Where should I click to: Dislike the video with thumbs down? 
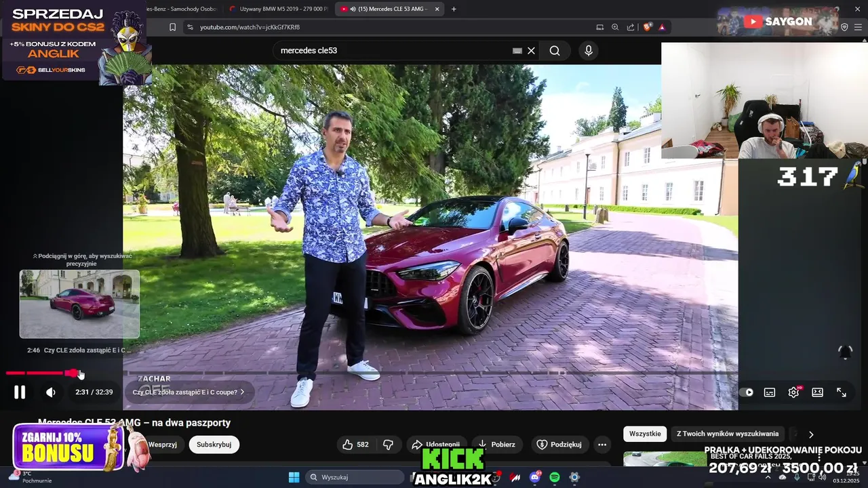pos(389,445)
